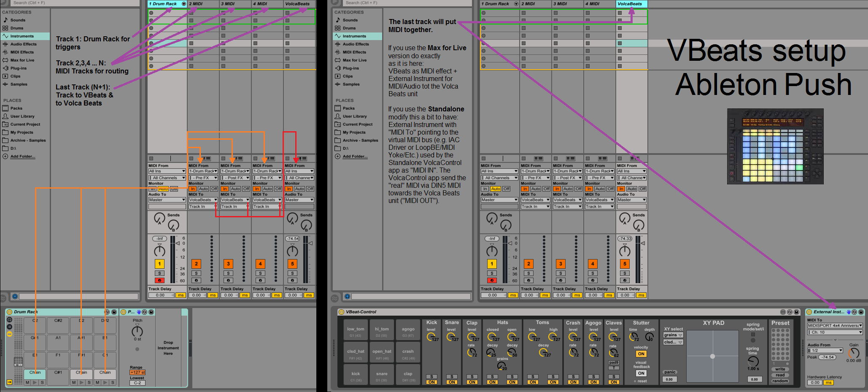
Task: Open track 4 Track In dropdown, right window
Action: pos(599,206)
